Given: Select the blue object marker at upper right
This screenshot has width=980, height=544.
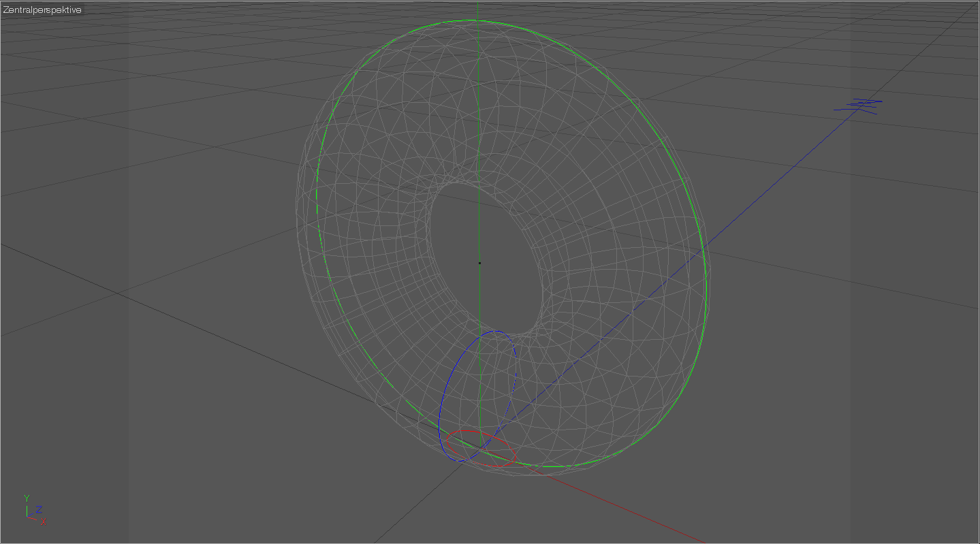Looking at the screenshot, I should [x=859, y=104].
